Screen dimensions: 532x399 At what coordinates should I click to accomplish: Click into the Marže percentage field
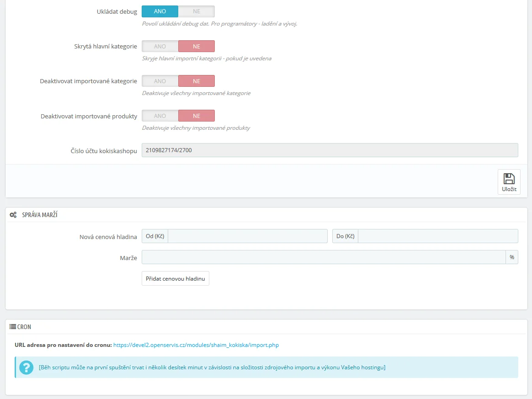[x=323, y=257]
